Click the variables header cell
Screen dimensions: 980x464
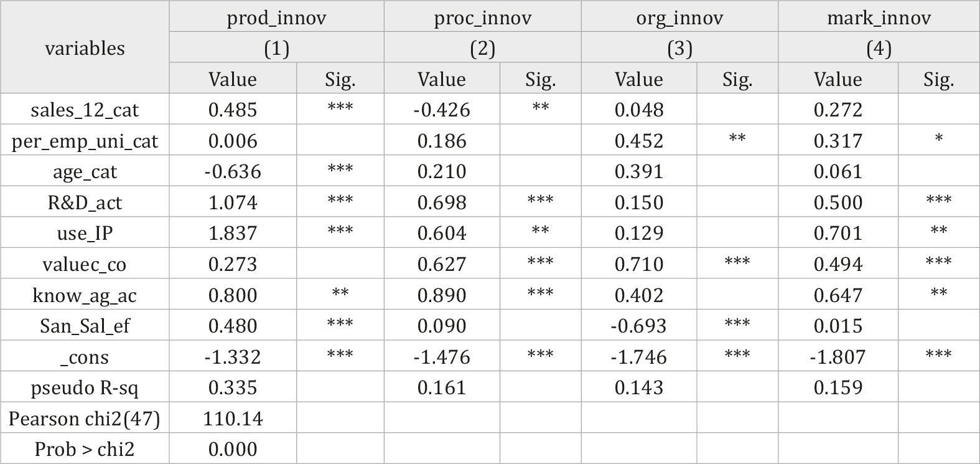85,48
